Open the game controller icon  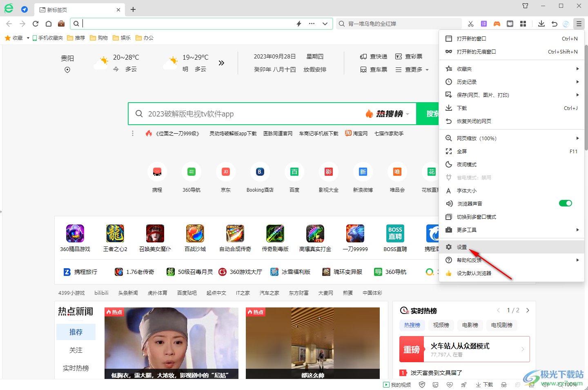tap(497, 24)
